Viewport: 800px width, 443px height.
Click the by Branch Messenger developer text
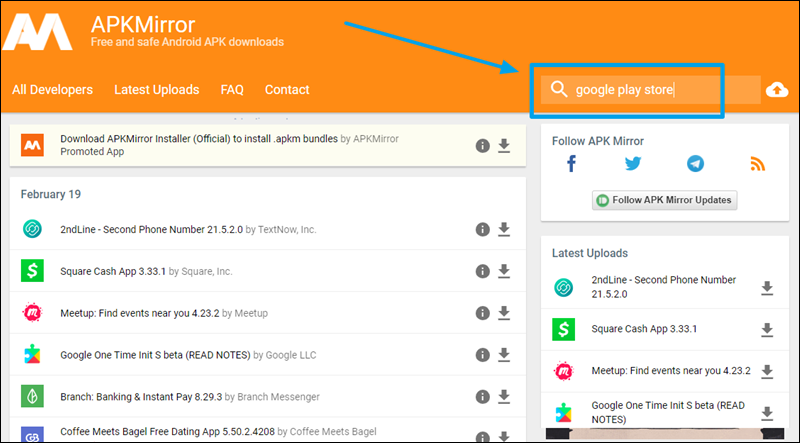coord(272,397)
